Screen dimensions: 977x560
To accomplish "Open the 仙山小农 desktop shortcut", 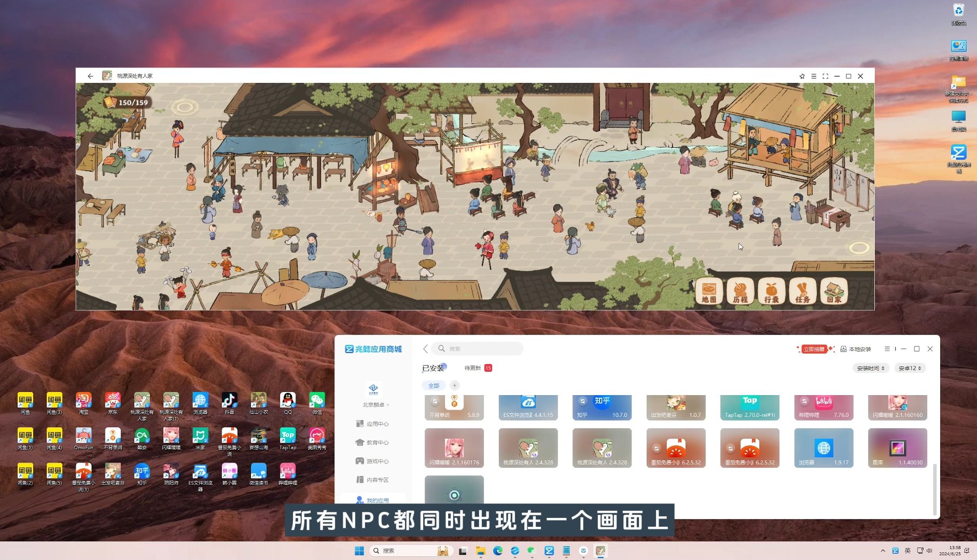I will [x=258, y=403].
